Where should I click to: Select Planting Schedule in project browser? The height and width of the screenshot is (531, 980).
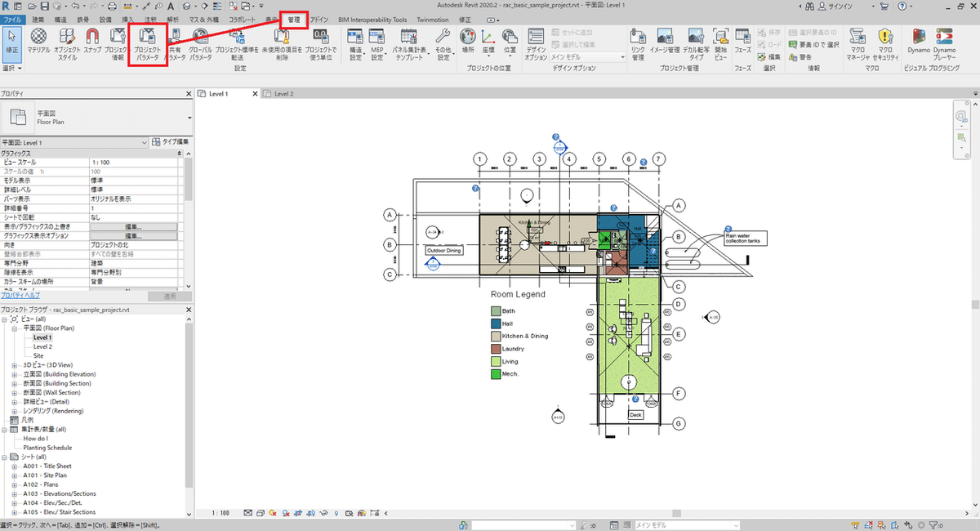(47, 448)
